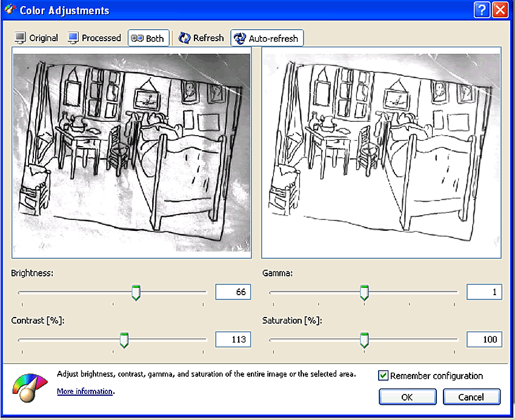
Task: Close the Color Adjustments window
Action: [500, 10]
